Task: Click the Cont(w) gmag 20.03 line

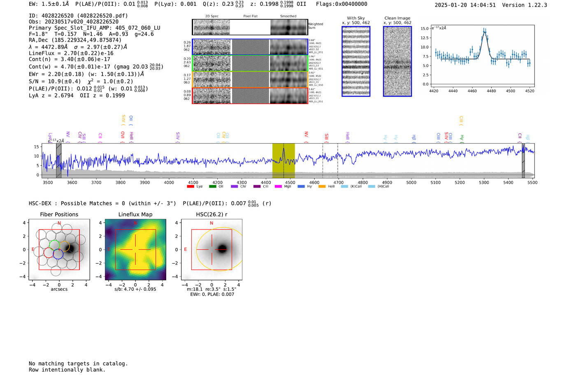Action: (x=96, y=66)
